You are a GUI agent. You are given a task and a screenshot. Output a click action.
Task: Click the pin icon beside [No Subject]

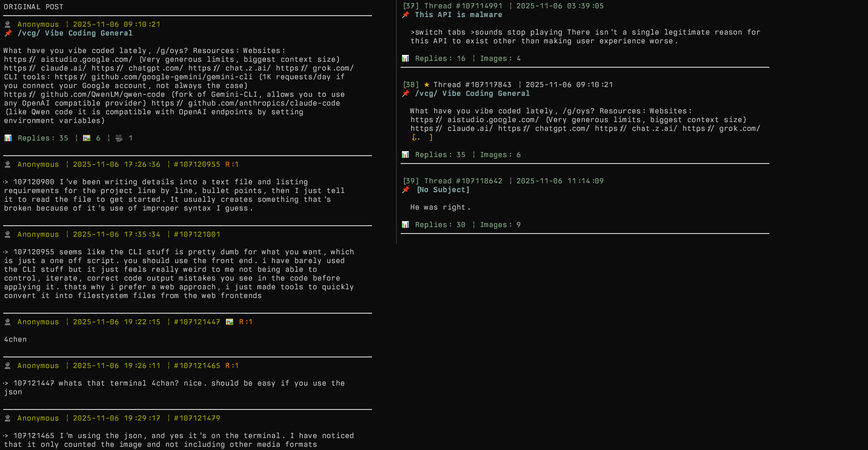coord(406,190)
